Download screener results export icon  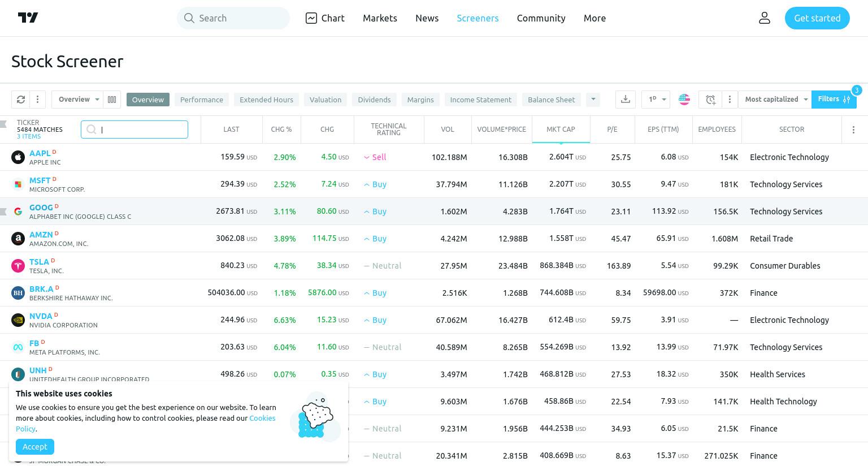pos(626,100)
